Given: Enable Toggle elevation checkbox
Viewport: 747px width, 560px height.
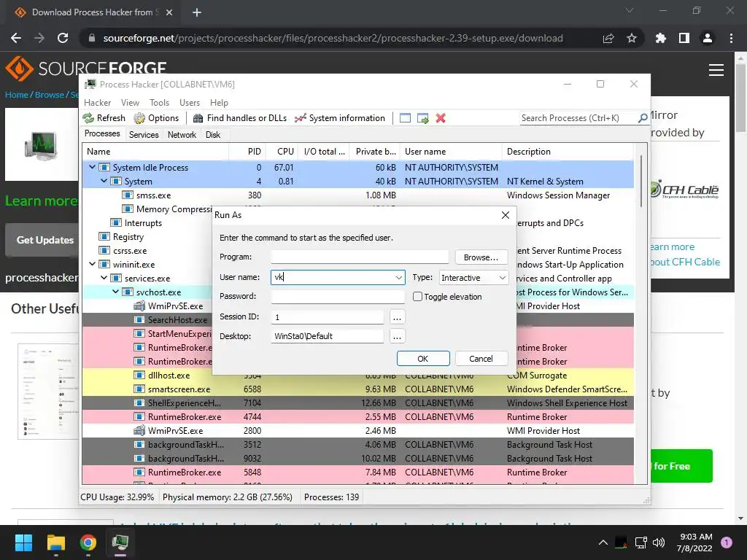Looking at the screenshot, I should click(x=417, y=297).
